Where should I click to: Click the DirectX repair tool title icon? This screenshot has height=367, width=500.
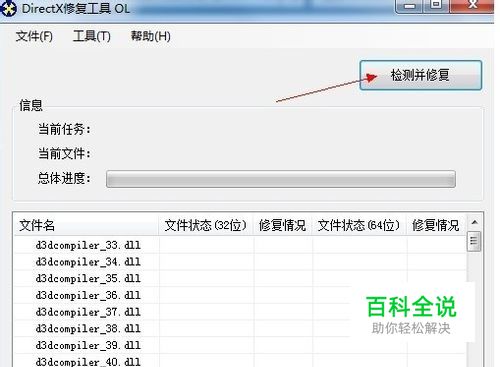pos(7,8)
